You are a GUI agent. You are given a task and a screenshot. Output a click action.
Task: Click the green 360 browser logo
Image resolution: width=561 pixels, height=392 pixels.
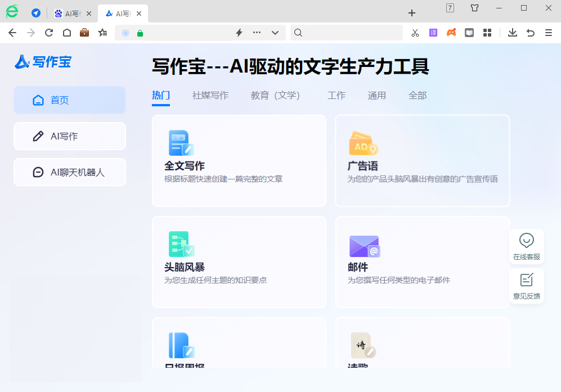(x=12, y=11)
